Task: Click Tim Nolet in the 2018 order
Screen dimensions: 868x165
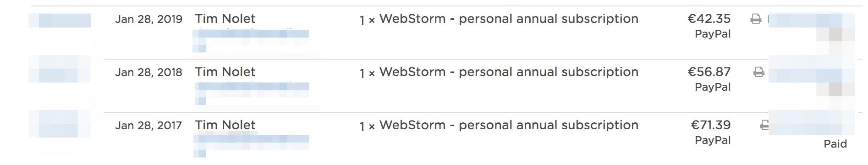Action: 225,72
